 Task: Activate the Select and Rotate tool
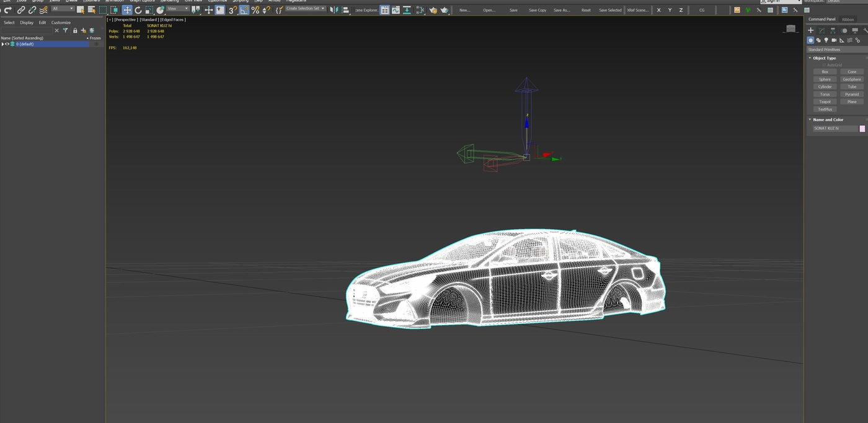tap(138, 10)
